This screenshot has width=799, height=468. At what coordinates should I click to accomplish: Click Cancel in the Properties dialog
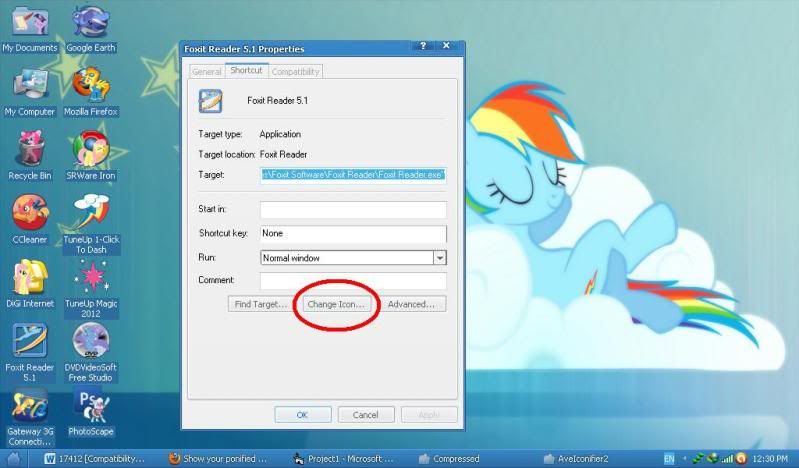[x=366, y=415]
